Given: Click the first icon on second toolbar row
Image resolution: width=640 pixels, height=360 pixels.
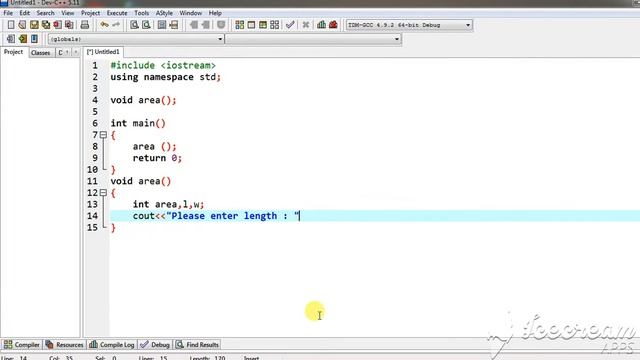Looking at the screenshot, I should pyautogui.click(x=11, y=39).
